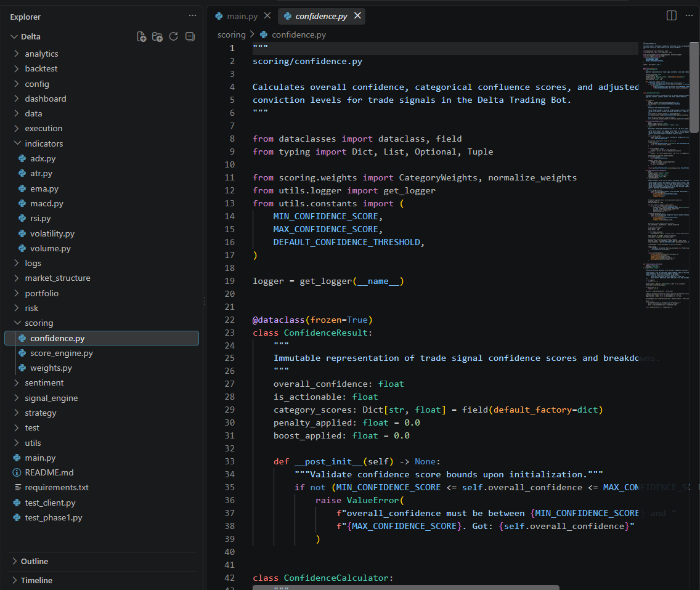Open test_client.py from the Explorer
The image size is (700, 590).
(x=50, y=503)
